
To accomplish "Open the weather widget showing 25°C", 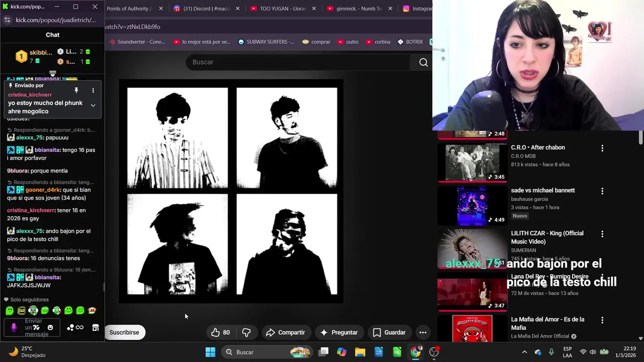I will point(28,352).
